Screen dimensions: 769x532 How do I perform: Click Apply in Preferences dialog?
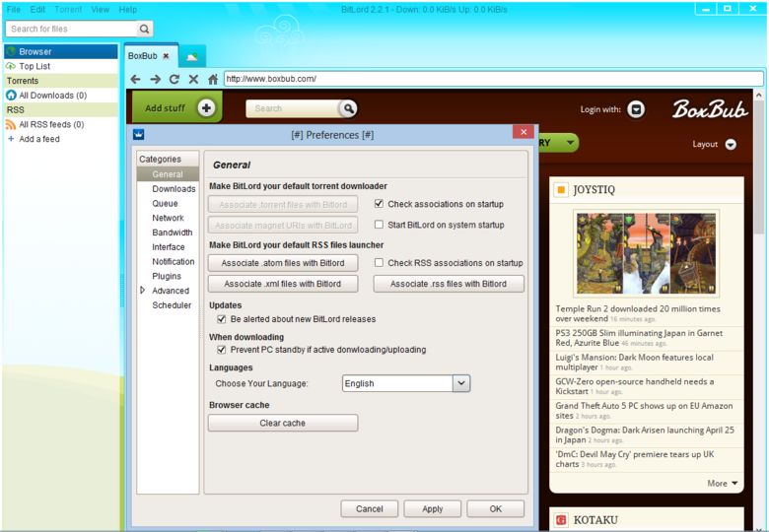coord(433,509)
